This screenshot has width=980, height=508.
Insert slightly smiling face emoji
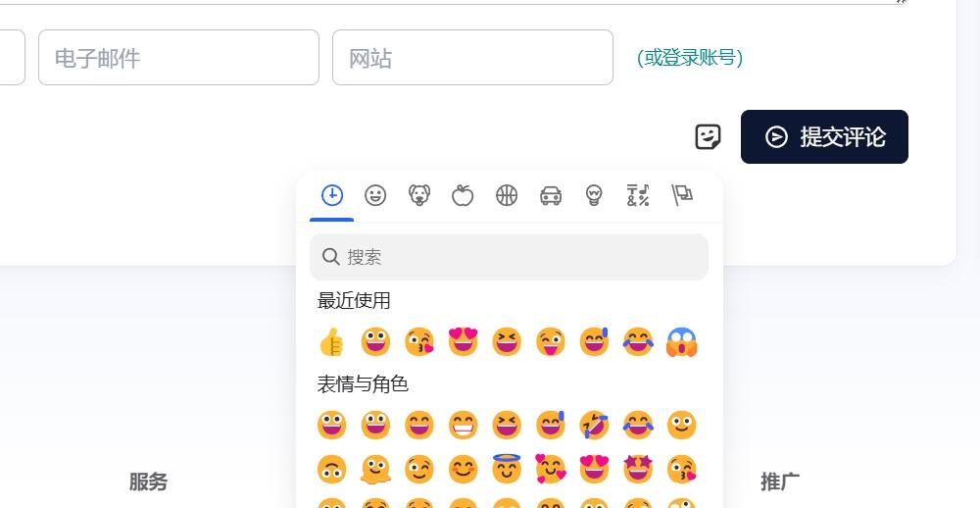(x=682, y=426)
